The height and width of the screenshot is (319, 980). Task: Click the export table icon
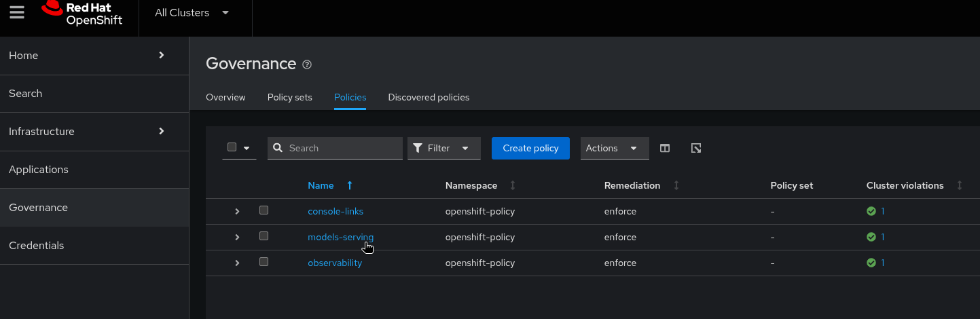[x=696, y=148]
